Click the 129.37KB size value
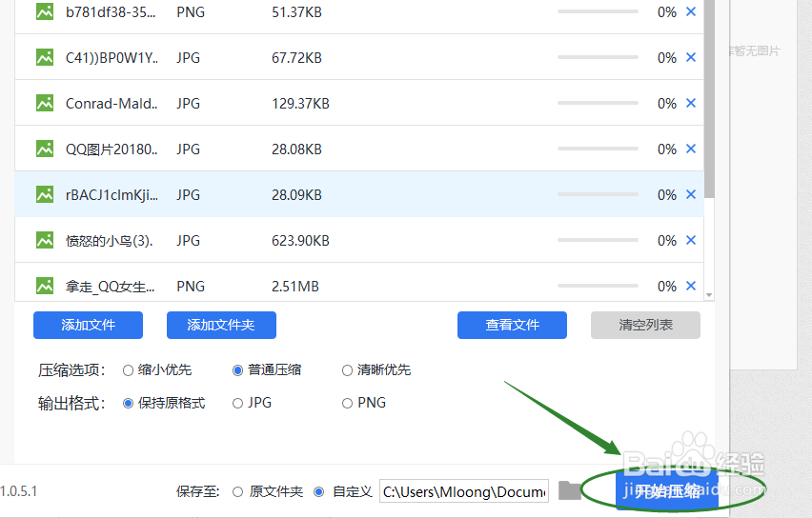This screenshot has height=518, width=812. (300, 104)
